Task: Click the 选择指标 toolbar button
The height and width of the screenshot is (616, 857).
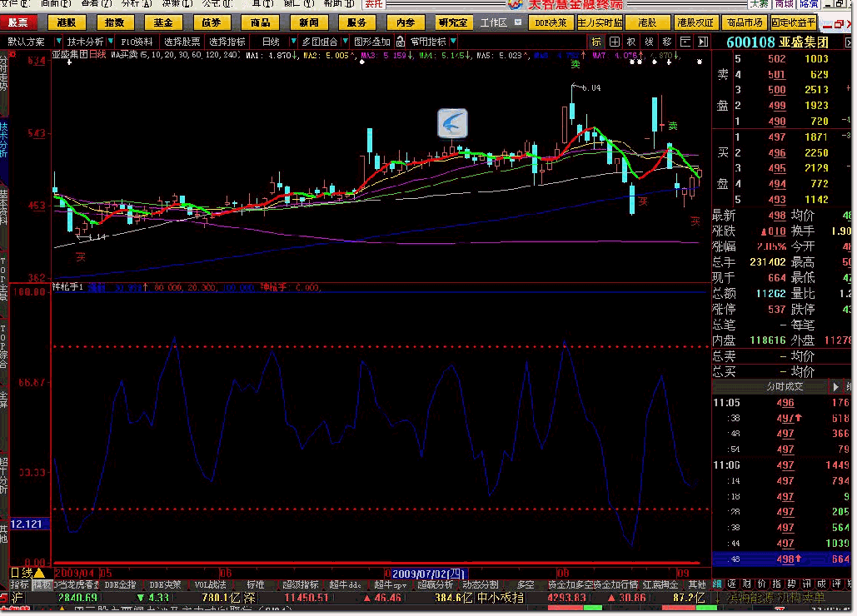Action: tap(227, 42)
